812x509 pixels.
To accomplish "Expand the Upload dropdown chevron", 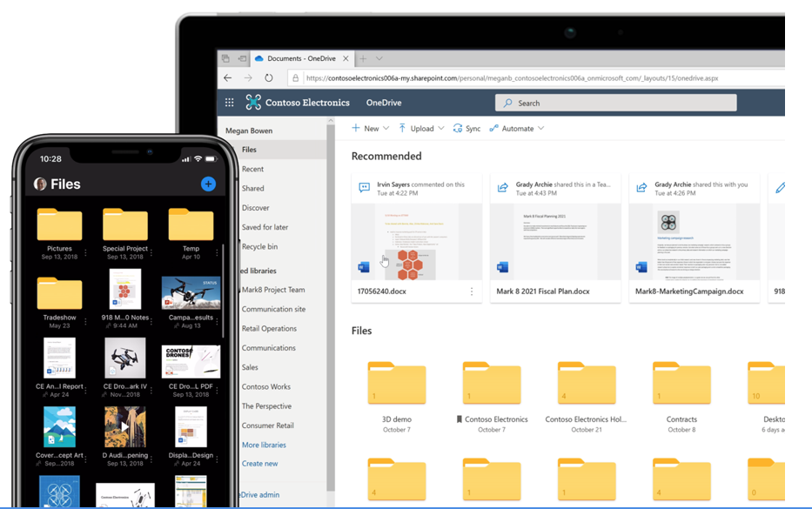I will 440,129.
